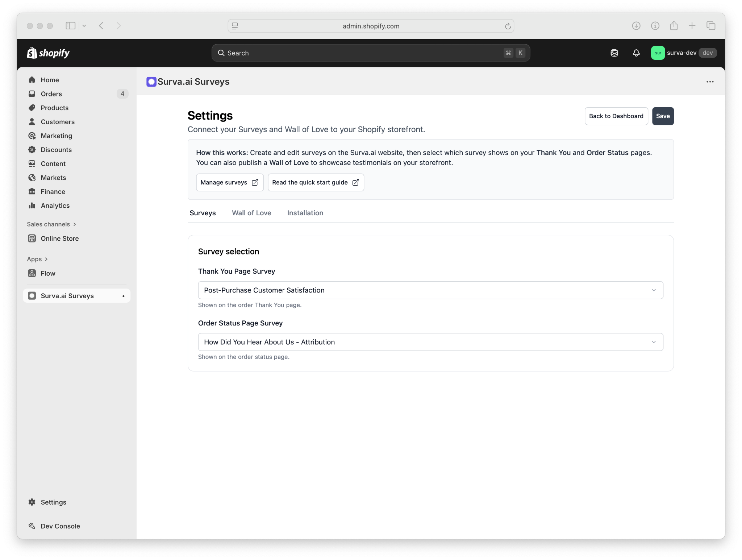The image size is (742, 560).
Task: Click the Analytics bar chart icon
Action: [x=32, y=206]
